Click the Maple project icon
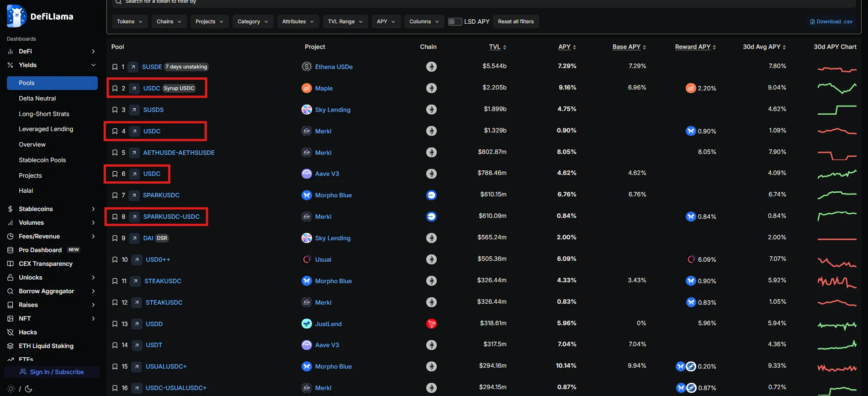 pyautogui.click(x=307, y=88)
